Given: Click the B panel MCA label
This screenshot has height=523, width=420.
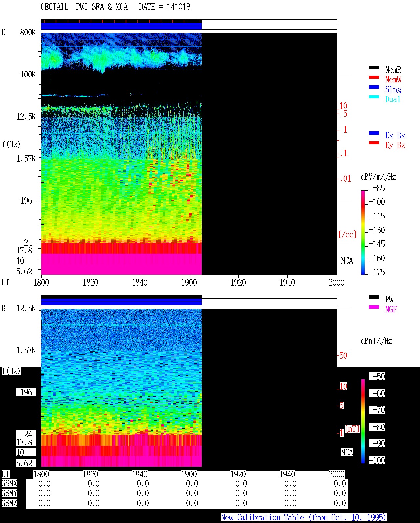Looking at the screenshot, I should 347,452.
